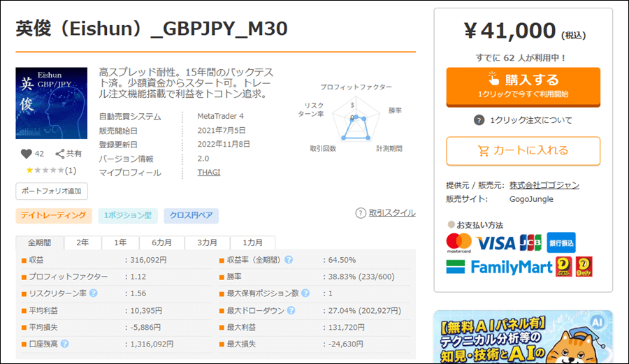Click the help icon next to 取引スタイル
The image size is (629, 364).
tap(360, 213)
